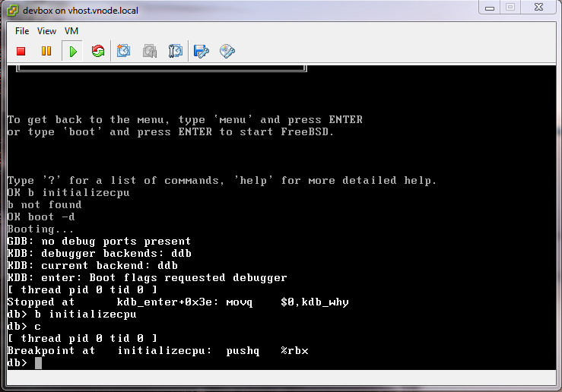Click "Type '?' for a list of commands" line

pos(222,181)
